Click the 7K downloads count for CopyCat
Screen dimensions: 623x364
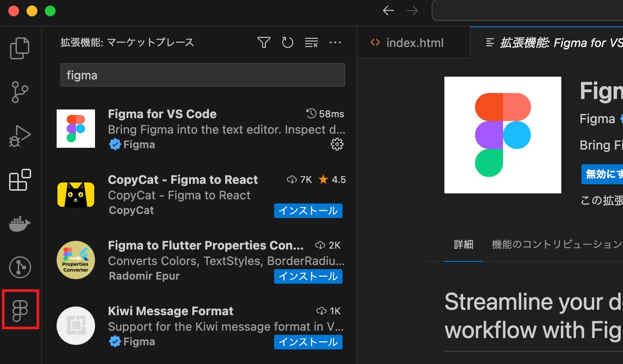click(300, 179)
